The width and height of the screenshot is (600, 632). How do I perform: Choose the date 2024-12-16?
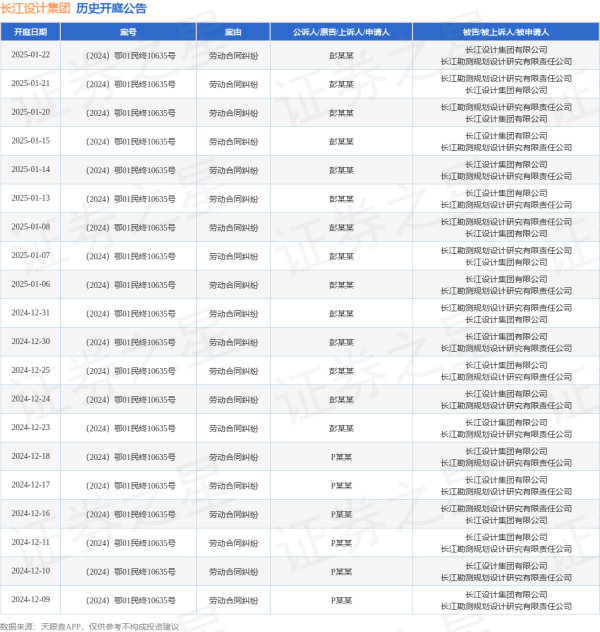click(31, 514)
